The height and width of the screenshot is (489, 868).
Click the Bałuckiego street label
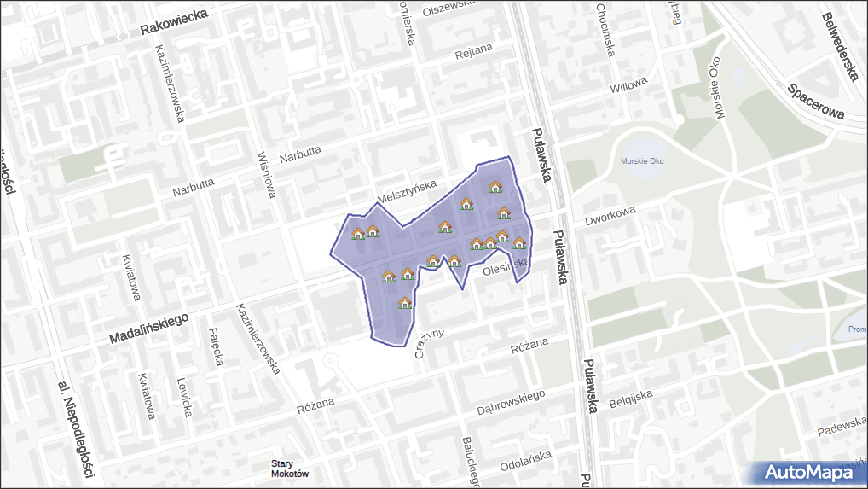click(x=470, y=462)
